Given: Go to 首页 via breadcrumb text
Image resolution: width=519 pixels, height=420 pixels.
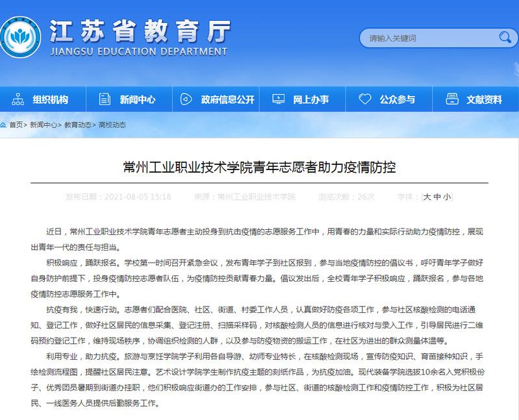Looking at the screenshot, I should pyautogui.click(x=16, y=125).
